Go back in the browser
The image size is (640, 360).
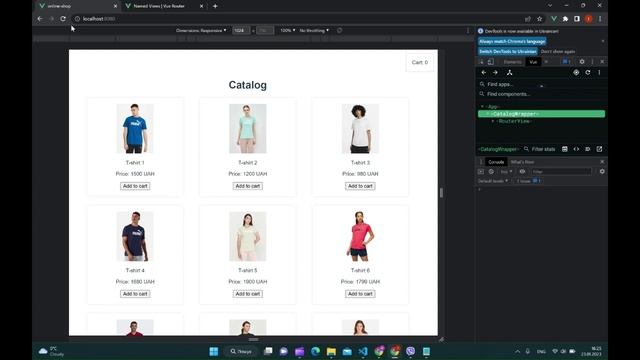coord(40,19)
